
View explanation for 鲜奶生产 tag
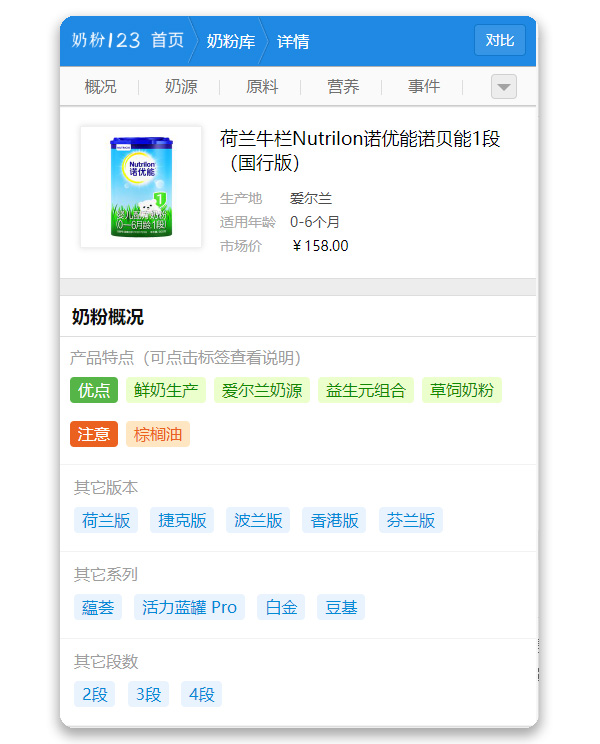click(x=166, y=390)
